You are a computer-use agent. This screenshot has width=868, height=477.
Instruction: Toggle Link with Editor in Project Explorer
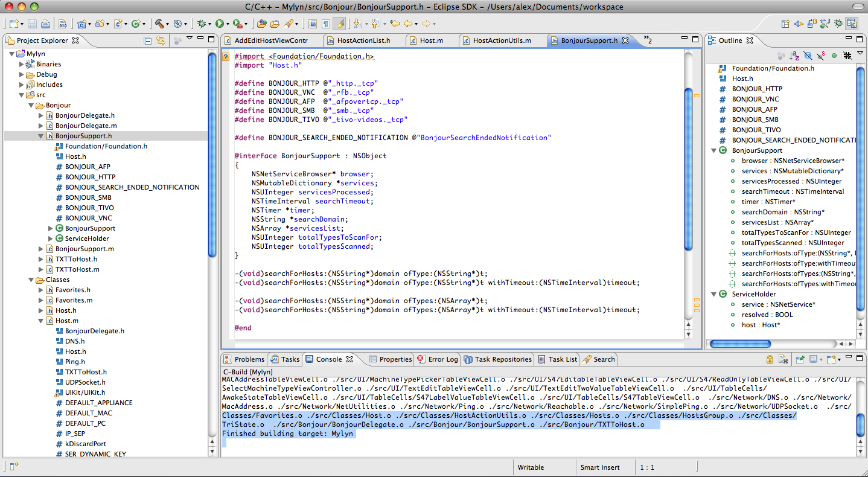[161, 40]
